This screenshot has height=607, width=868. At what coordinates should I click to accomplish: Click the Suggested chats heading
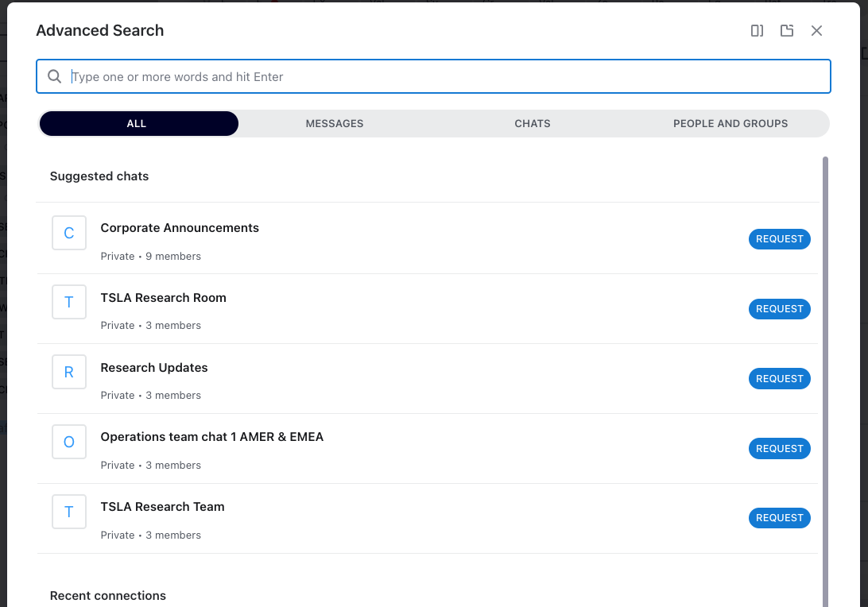point(99,176)
